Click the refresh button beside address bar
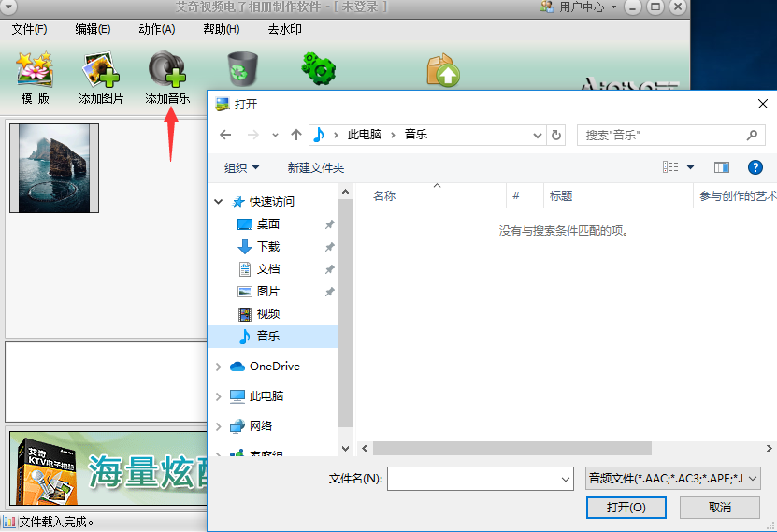Image resolution: width=777 pixels, height=532 pixels. click(x=557, y=135)
